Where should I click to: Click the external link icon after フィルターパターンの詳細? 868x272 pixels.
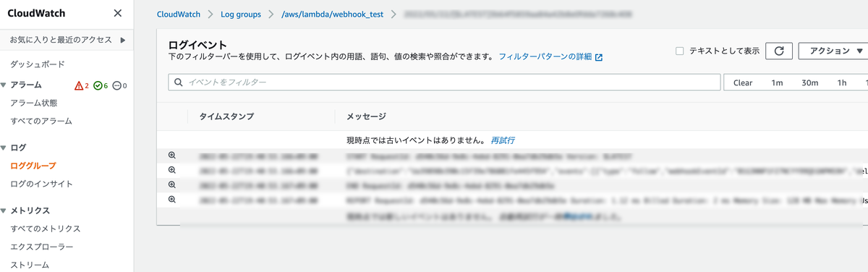[599, 57]
